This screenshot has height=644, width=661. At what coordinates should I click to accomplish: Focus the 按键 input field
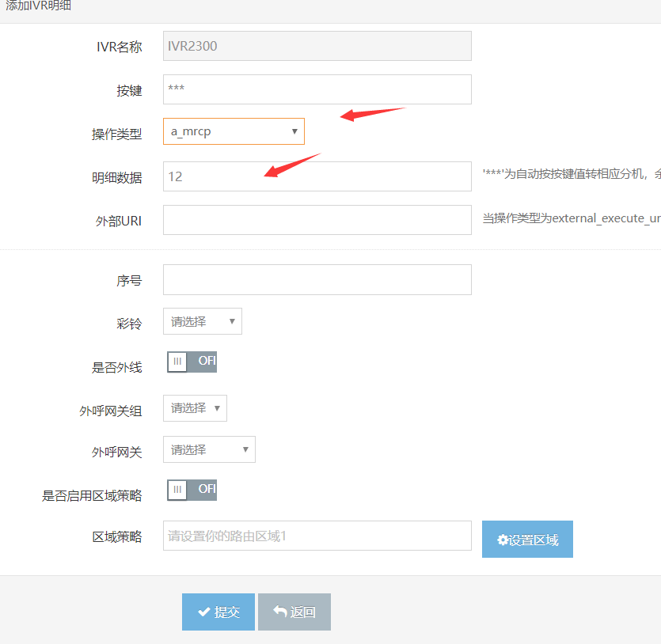point(317,89)
